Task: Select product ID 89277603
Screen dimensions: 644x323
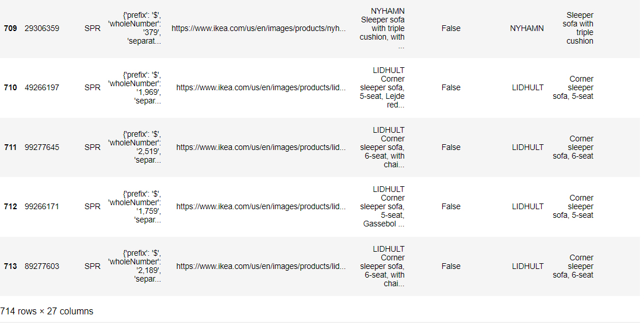Action: click(x=42, y=267)
